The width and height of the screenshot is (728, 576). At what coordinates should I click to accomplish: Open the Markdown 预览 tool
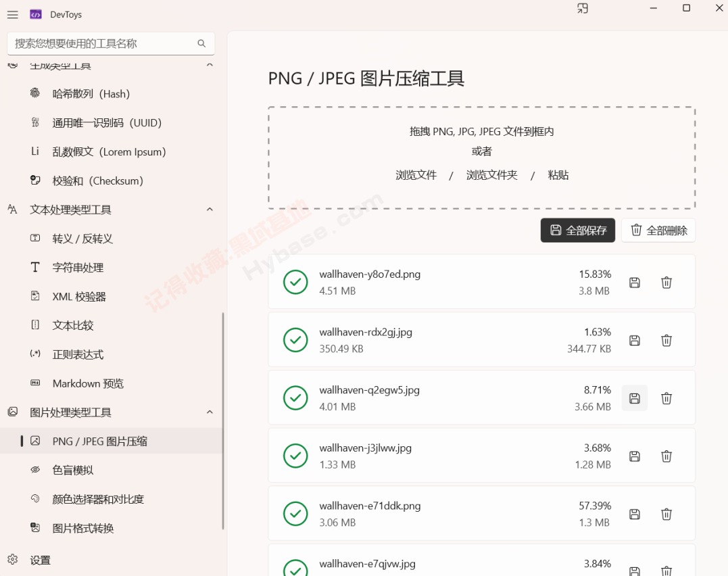point(112,383)
